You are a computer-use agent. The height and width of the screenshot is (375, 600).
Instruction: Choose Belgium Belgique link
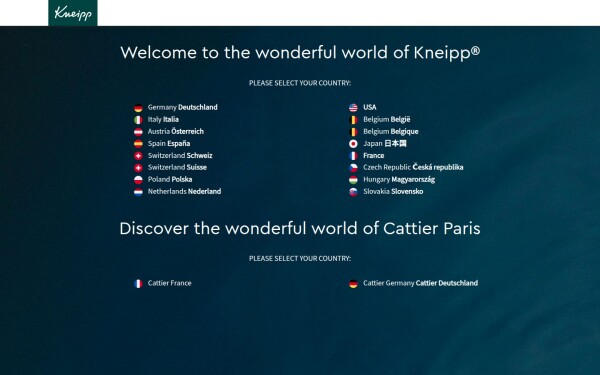[391, 131]
